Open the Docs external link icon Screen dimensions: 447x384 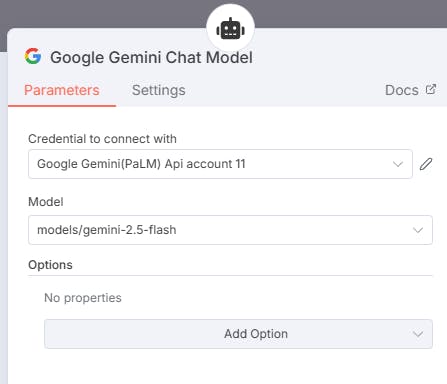point(431,89)
